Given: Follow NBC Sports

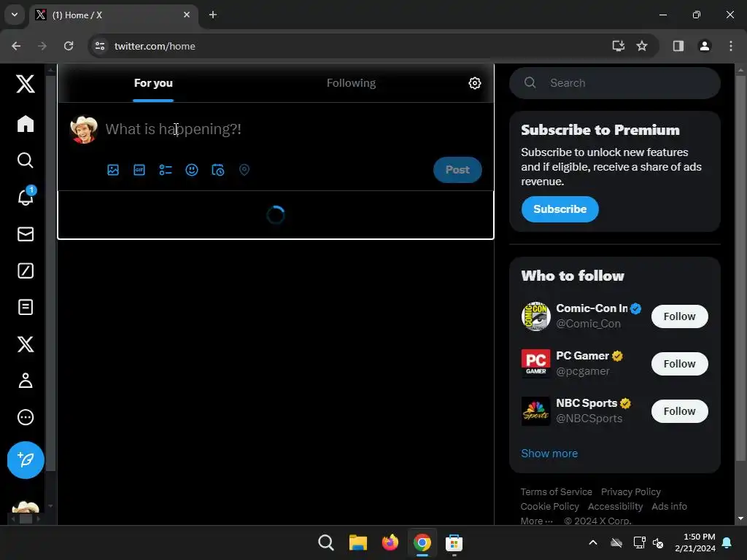Looking at the screenshot, I should pyautogui.click(x=679, y=411).
